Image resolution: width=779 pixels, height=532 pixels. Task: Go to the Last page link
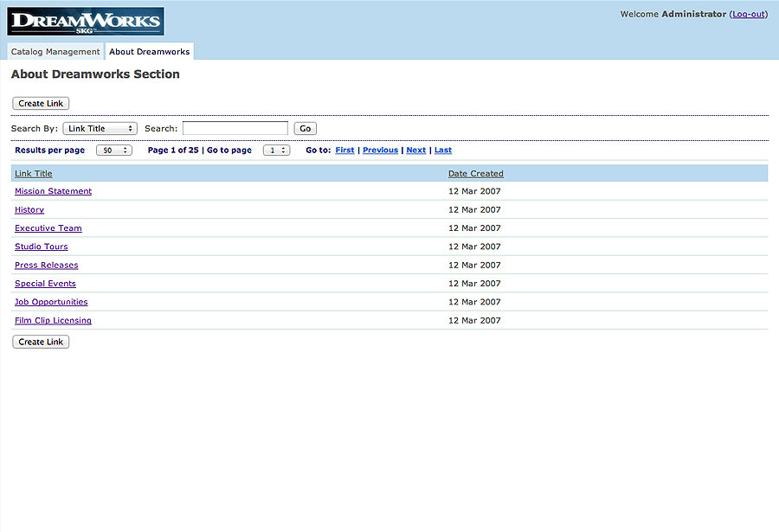tap(443, 150)
